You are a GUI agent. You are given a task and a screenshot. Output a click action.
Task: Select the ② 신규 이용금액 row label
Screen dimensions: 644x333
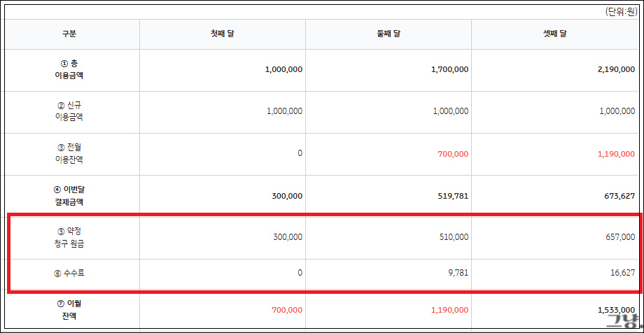click(70, 111)
